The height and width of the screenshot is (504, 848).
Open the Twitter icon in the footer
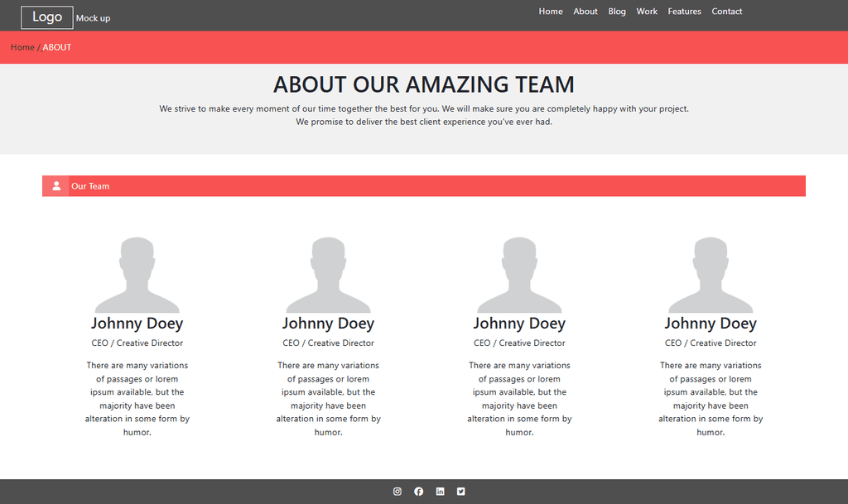[x=460, y=492]
